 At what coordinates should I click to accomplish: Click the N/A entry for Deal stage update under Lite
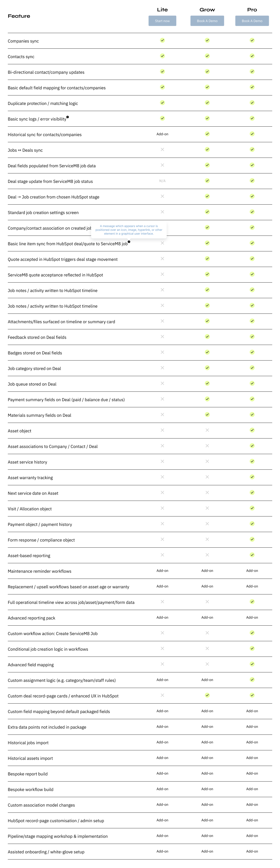point(163,181)
